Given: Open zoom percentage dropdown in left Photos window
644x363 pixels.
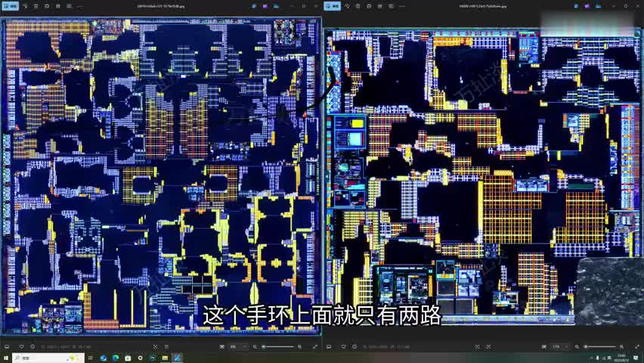Looking at the screenshot, I should [x=239, y=346].
